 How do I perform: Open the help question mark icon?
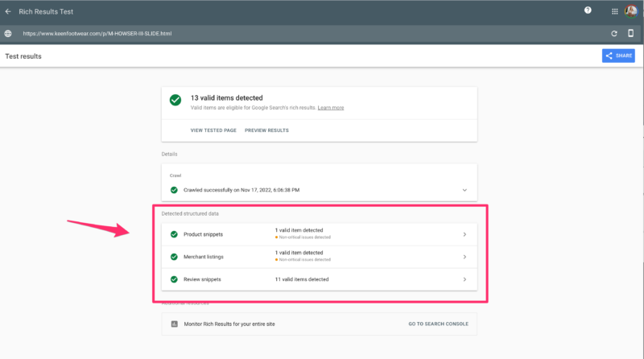click(x=588, y=10)
